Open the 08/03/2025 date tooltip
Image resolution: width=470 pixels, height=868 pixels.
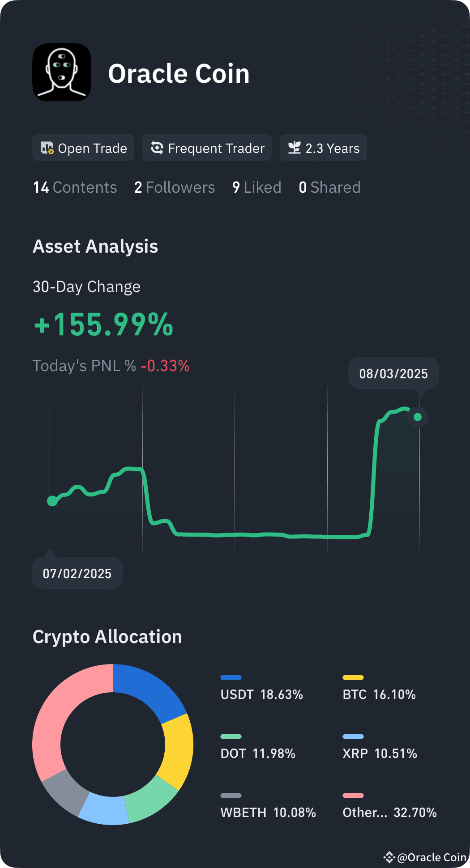pos(393,374)
